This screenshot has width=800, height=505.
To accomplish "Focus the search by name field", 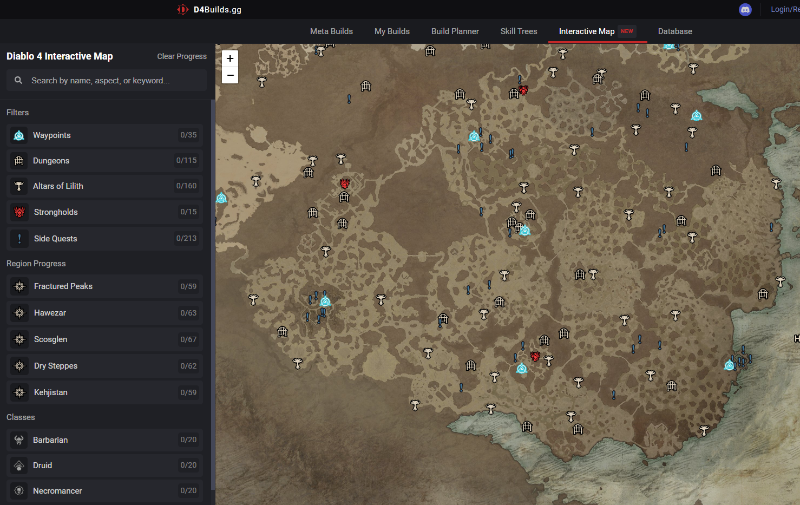I will [107, 80].
